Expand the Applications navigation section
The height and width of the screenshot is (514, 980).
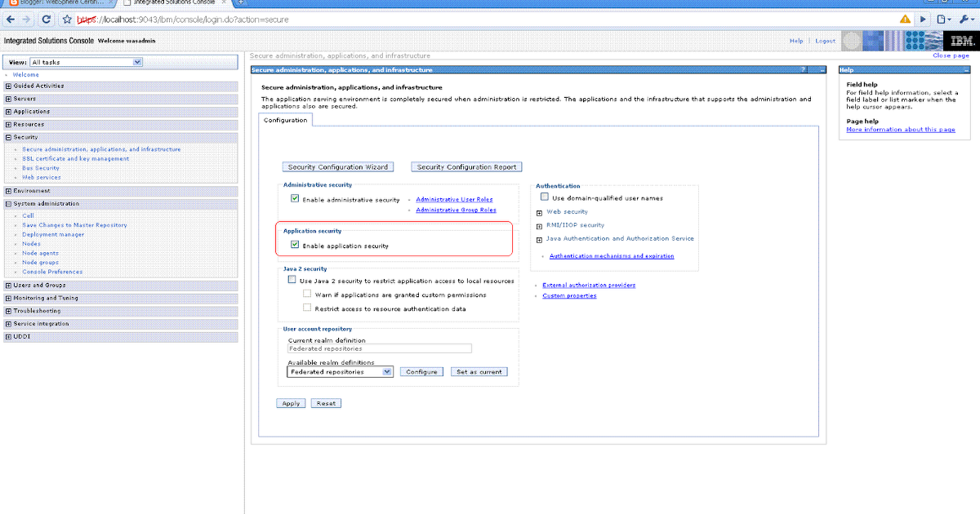pos(8,112)
